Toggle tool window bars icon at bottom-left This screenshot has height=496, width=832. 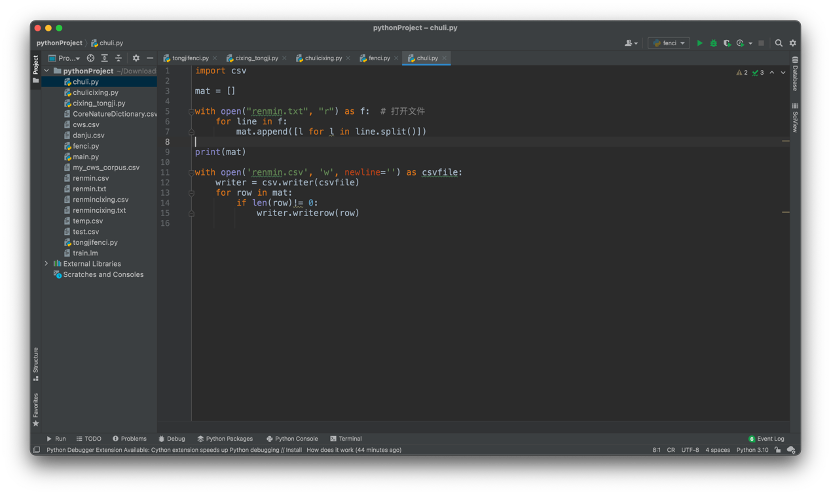pos(37,450)
